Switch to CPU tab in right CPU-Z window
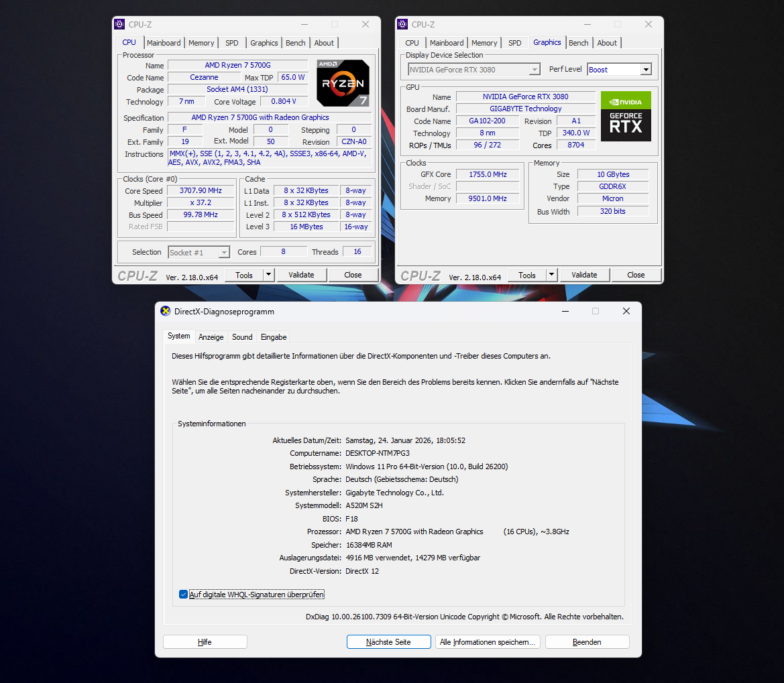 pyautogui.click(x=412, y=43)
